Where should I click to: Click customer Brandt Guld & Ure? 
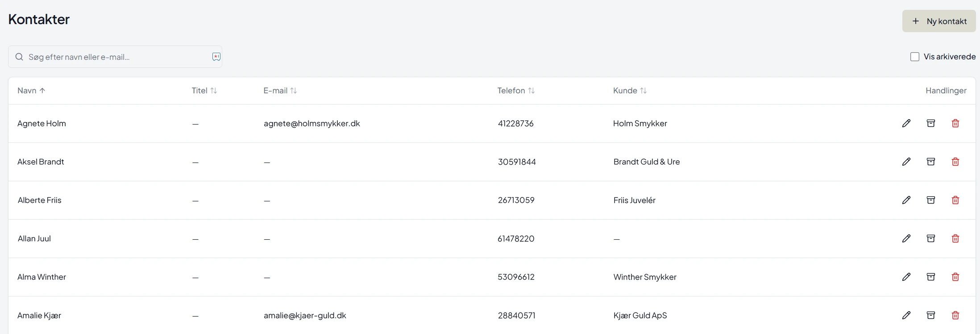pyautogui.click(x=647, y=162)
